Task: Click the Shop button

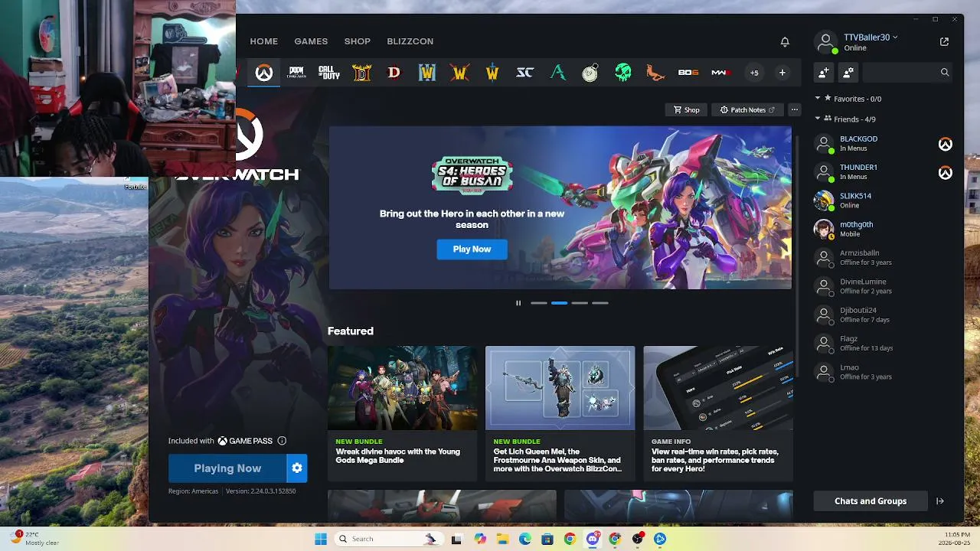Action: 687,110
